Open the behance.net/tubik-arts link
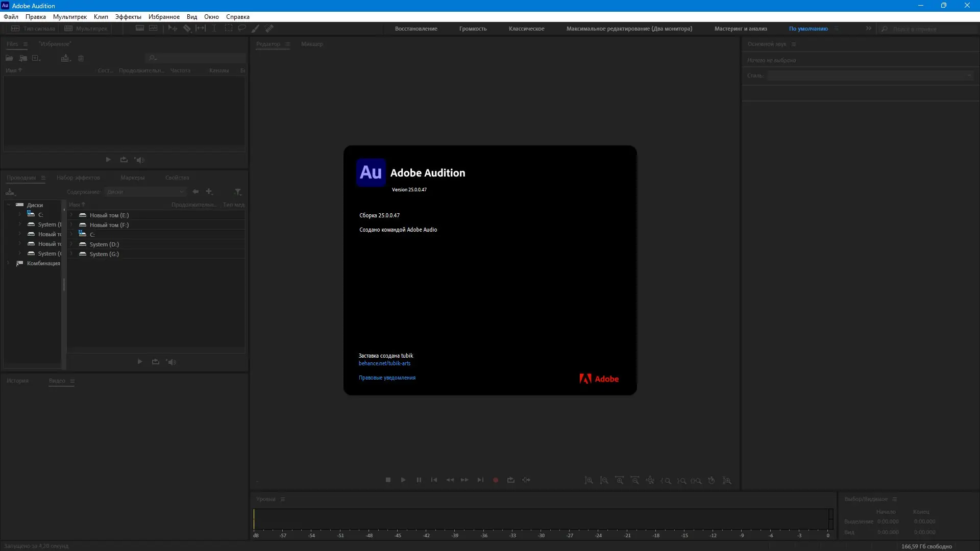This screenshot has width=980, height=551. pyautogui.click(x=384, y=364)
